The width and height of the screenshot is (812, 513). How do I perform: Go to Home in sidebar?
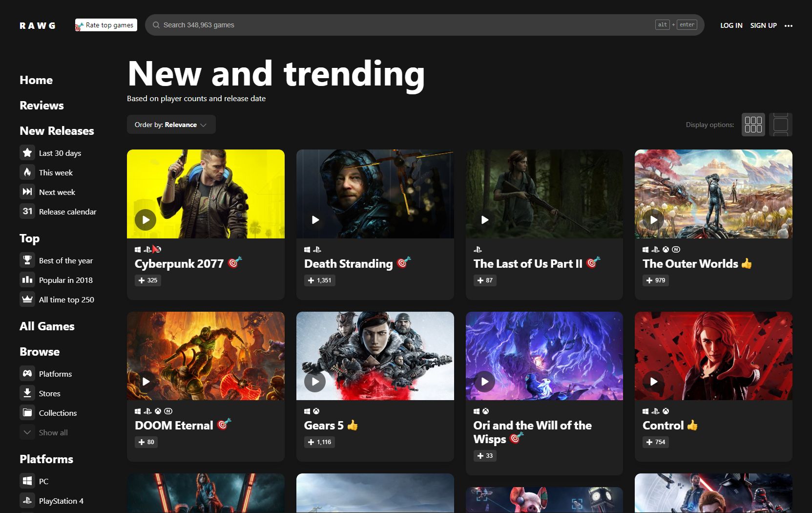(36, 80)
